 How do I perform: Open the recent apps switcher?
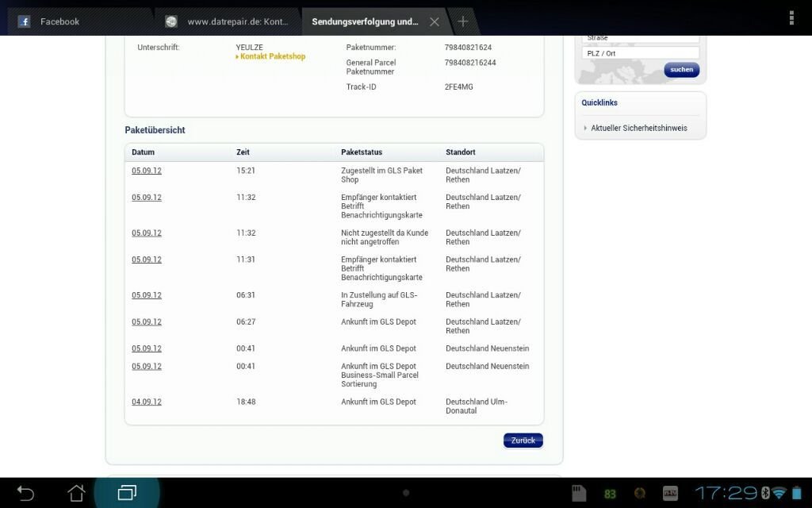point(127,492)
